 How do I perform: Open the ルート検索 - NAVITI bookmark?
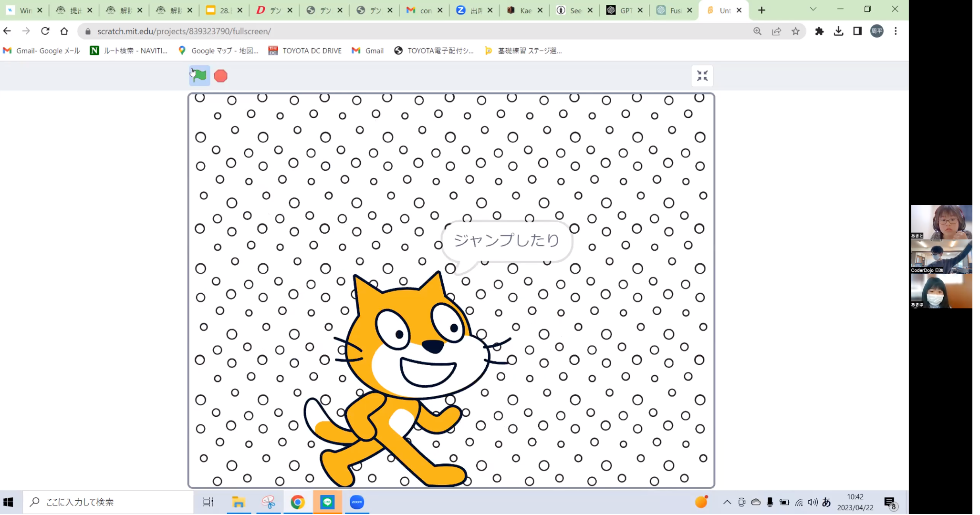pos(129,51)
